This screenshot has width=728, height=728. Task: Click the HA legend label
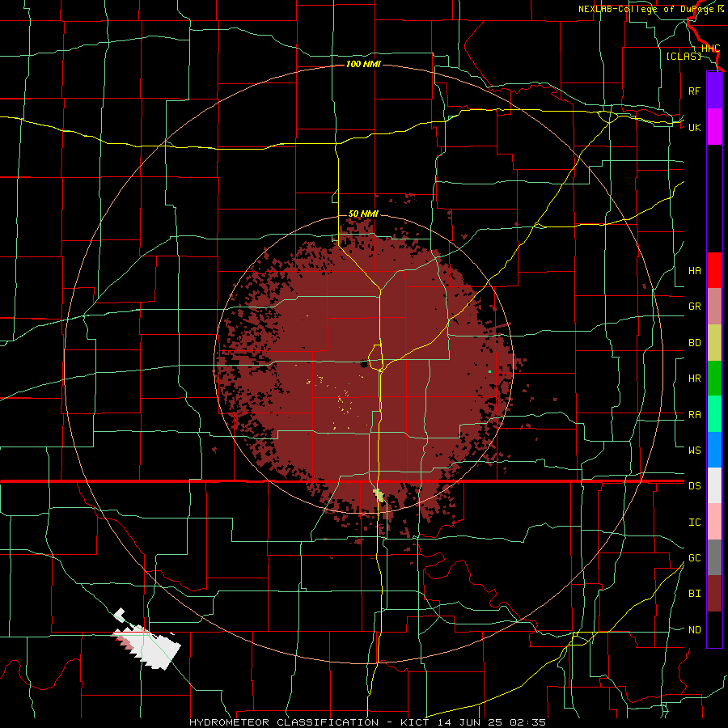[694, 270]
